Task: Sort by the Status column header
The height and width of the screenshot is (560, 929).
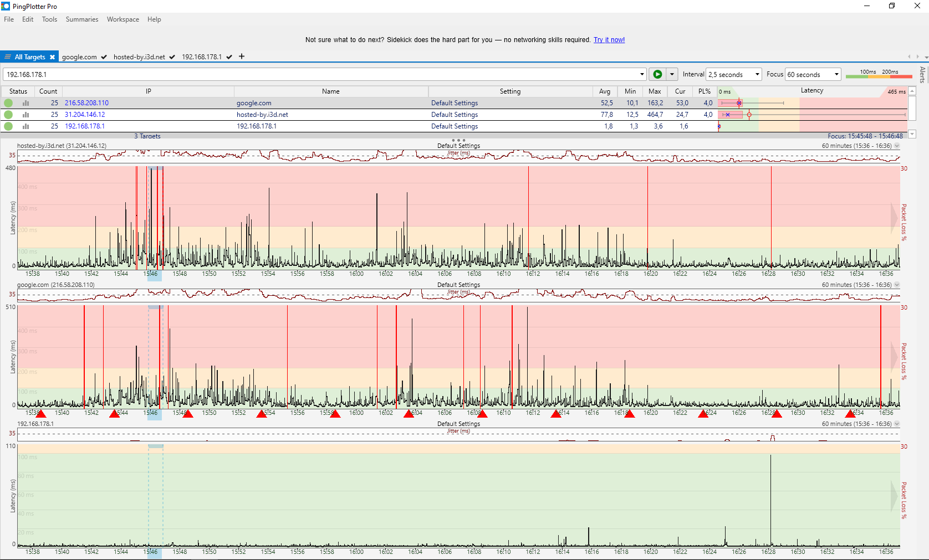Action: [x=18, y=91]
